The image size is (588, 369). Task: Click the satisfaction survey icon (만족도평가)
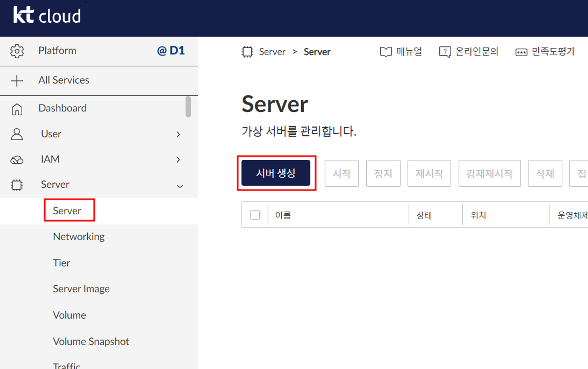tap(521, 53)
